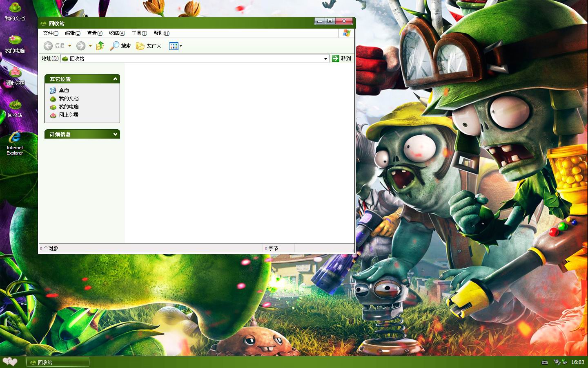Click the 我的文档 icon in sidebar

(53, 99)
